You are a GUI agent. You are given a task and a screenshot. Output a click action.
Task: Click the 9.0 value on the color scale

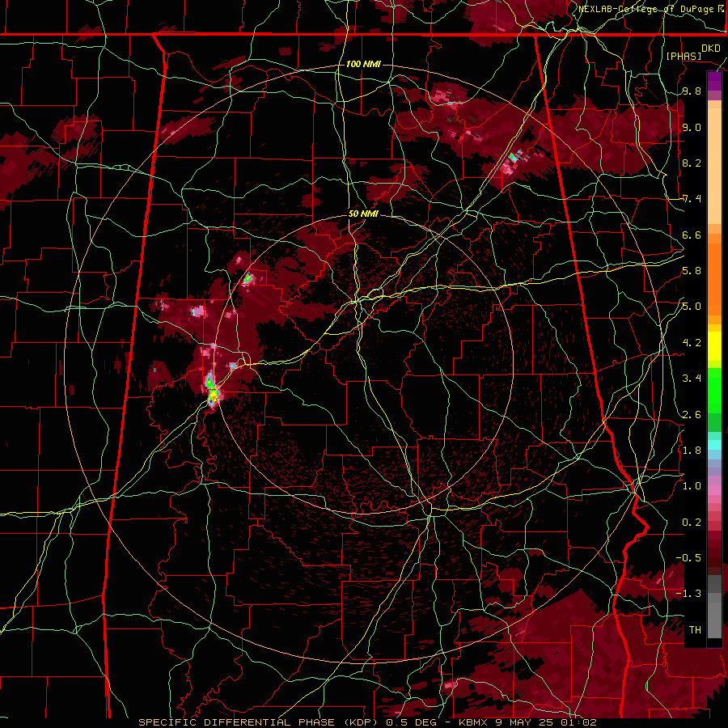click(x=692, y=127)
